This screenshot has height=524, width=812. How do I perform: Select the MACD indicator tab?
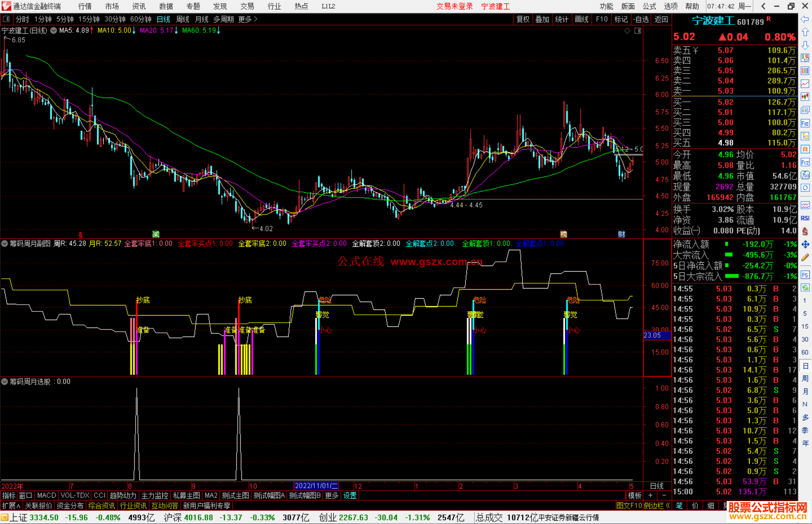click(46, 495)
